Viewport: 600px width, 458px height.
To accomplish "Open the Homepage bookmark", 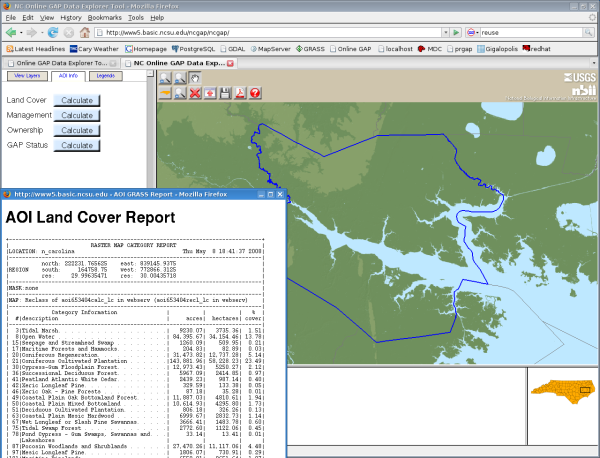I will (x=146, y=49).
